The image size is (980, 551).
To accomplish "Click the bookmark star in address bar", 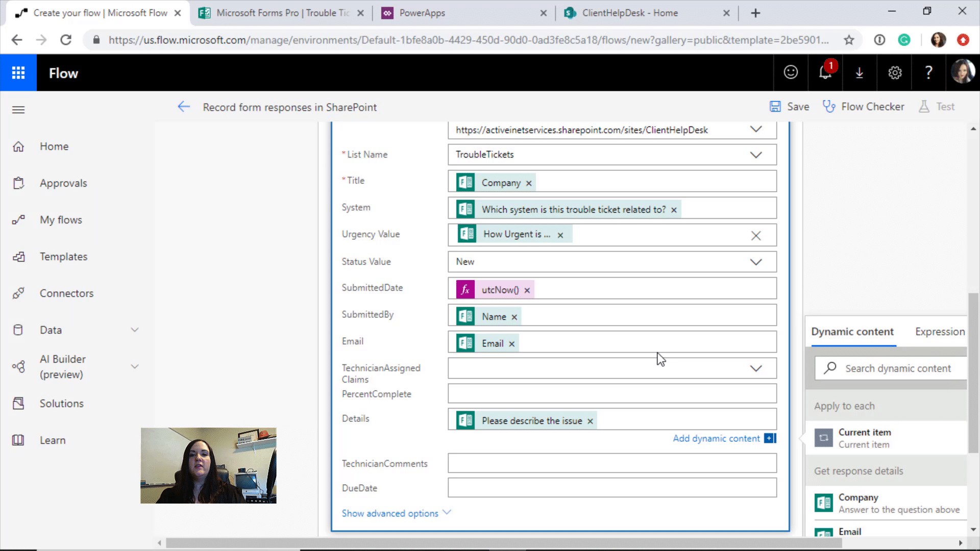I will click(849, 40).
